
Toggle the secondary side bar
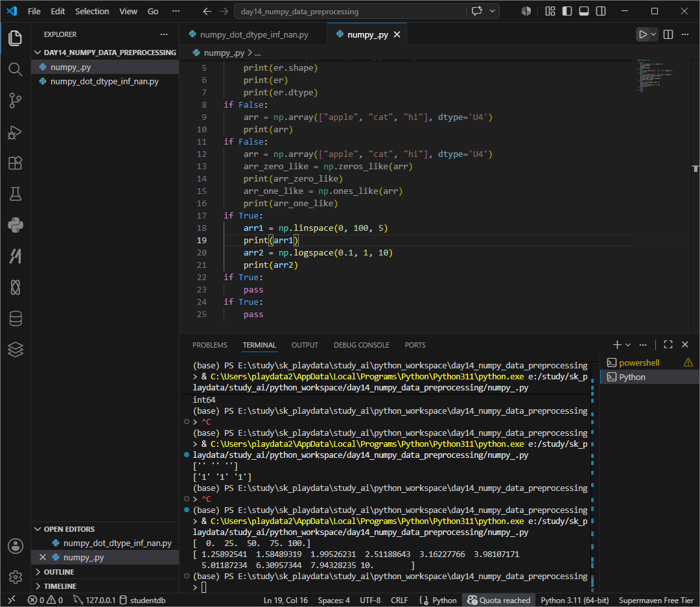[x=601, y=11]
